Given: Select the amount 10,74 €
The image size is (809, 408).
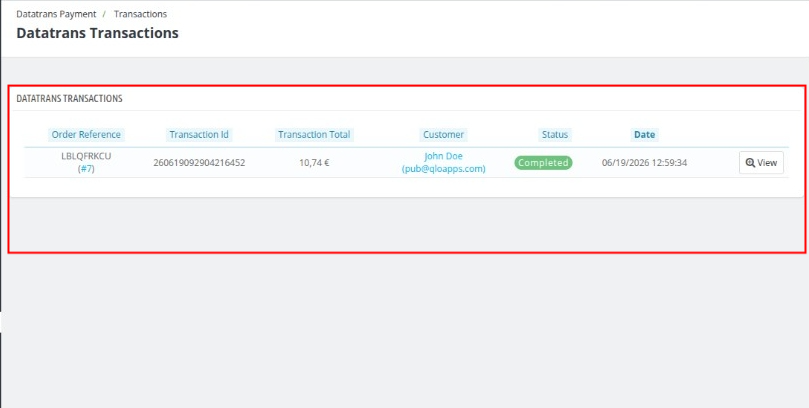Looking at the screenshot, I should [314, 163].
